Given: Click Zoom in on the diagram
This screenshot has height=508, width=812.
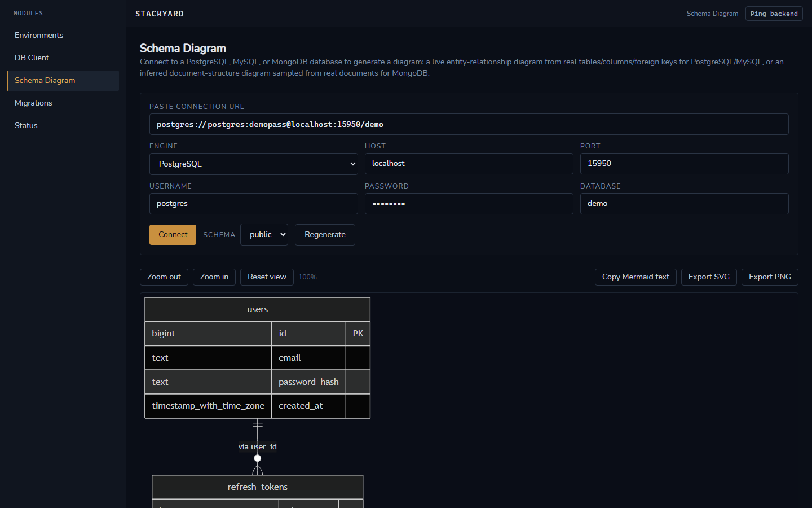Looking at the screenshot, I should pyautogui.click(x=214, y=277).
